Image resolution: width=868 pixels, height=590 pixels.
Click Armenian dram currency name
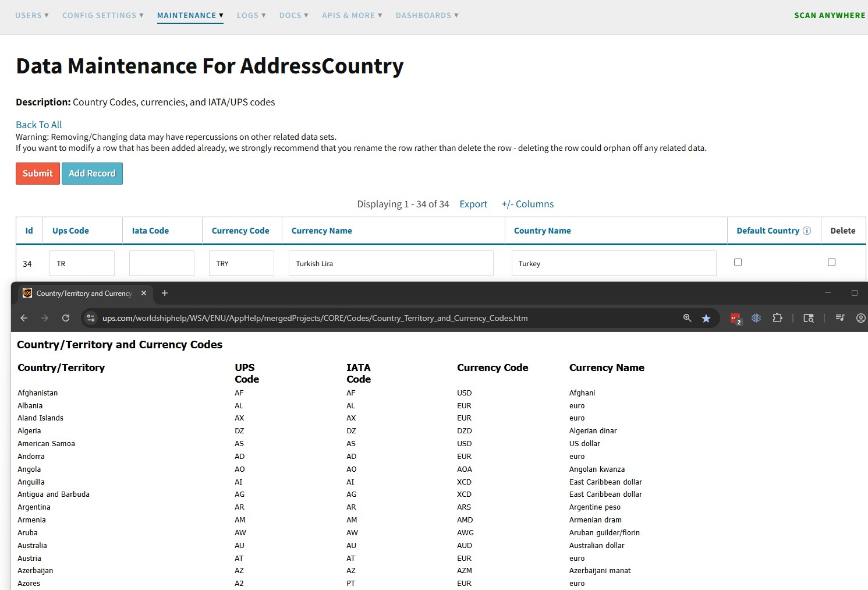[596, 520]
